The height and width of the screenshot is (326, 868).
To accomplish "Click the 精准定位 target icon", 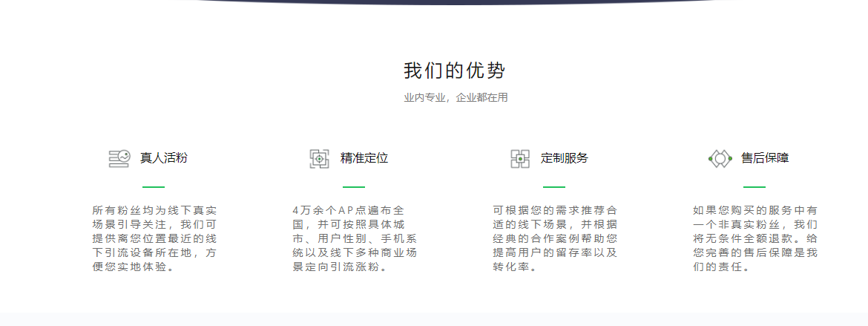I will pyautogui.click(x=320, y=159).
